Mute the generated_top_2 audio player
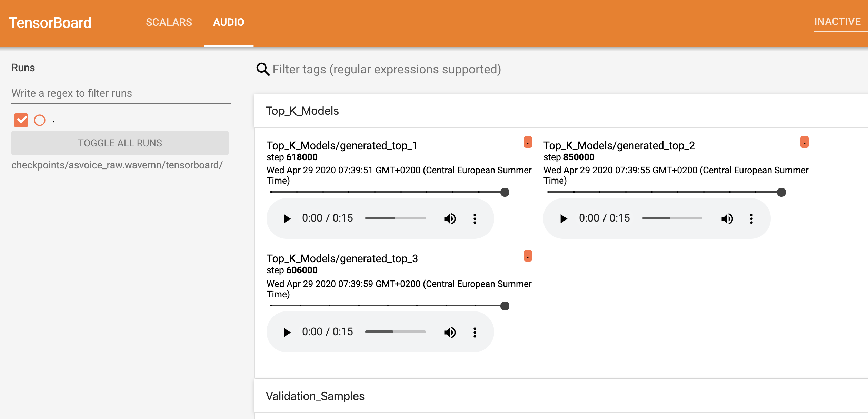This screenshot has width=868, height=419. click(727, 218)
